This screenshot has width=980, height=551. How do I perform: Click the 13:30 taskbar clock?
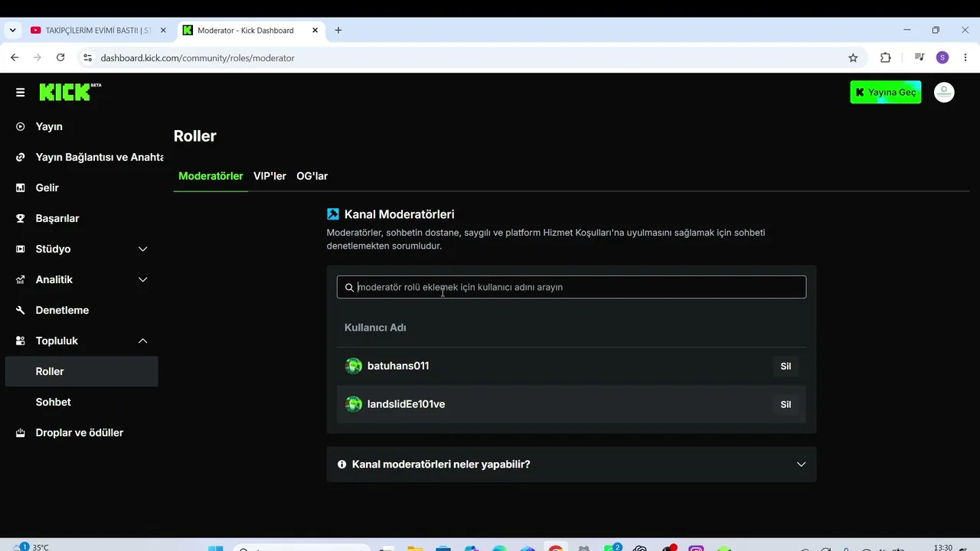[943, 547]
